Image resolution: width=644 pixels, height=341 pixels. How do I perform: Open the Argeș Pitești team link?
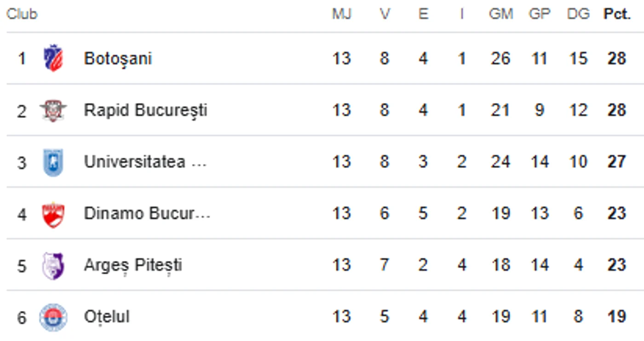click(x=133, y=266)
